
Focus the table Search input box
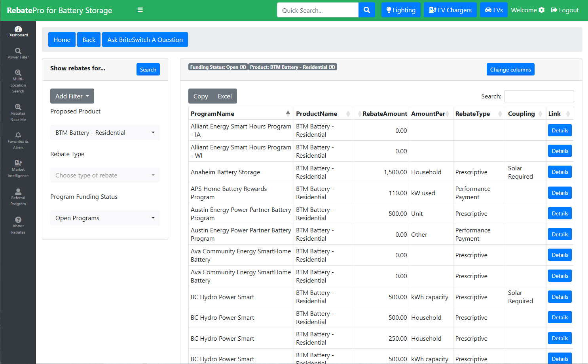[539, 96]
